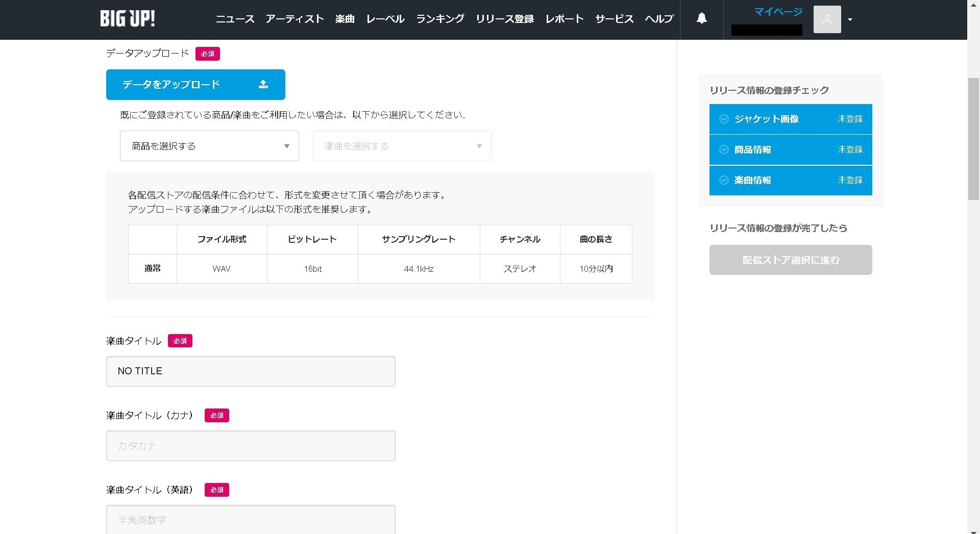Click the 楽曲タイトル（英語） label

click(x=151, y=490)
